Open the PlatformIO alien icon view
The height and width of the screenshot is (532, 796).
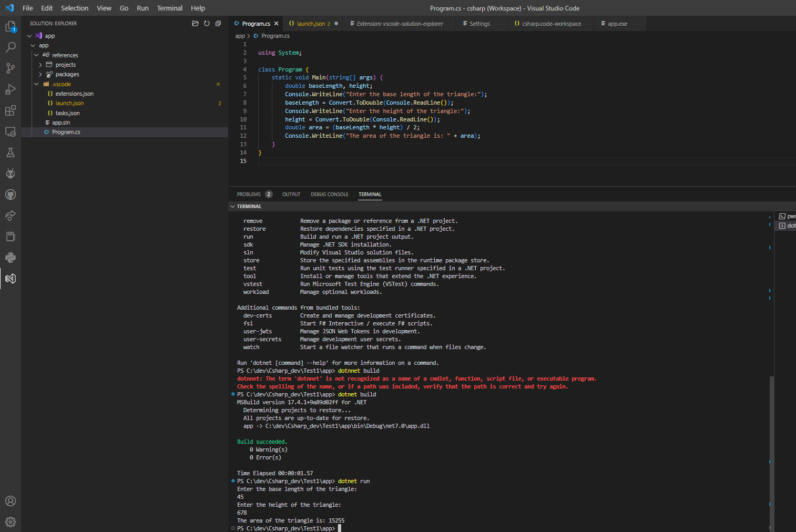tap(11, 173)
